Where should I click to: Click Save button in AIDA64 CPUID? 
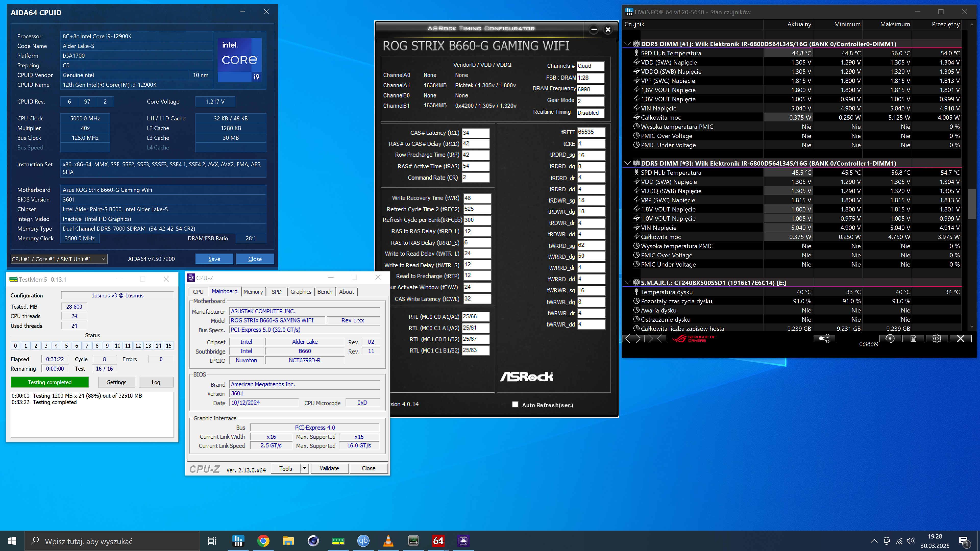(214, 259)
